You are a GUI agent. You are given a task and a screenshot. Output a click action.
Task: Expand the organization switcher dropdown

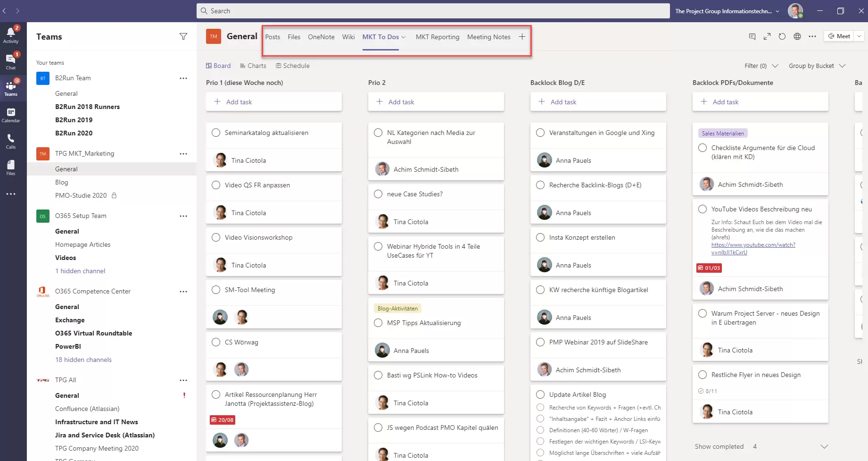pyautogui.click(x=777, y=11)
